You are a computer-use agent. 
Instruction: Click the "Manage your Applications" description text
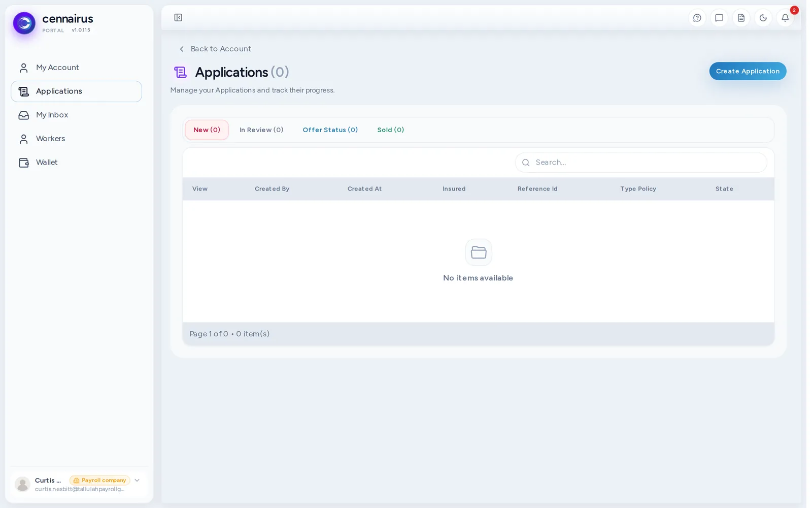(x=252, y=90)
